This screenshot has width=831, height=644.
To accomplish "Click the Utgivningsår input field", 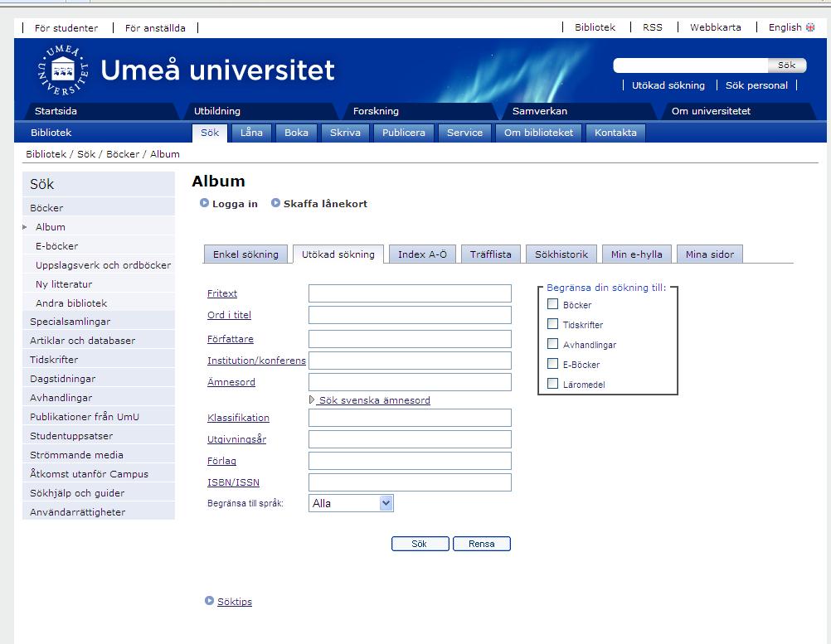I will coord(410,439).
